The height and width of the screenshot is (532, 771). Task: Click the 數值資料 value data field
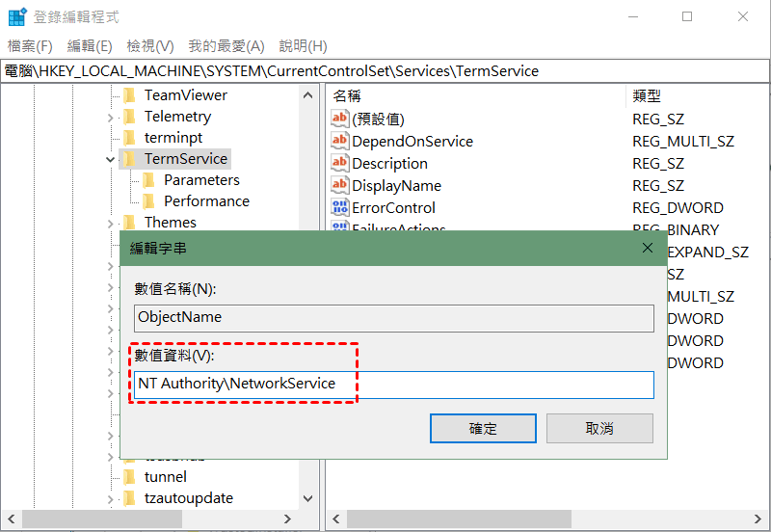point(394,385)
